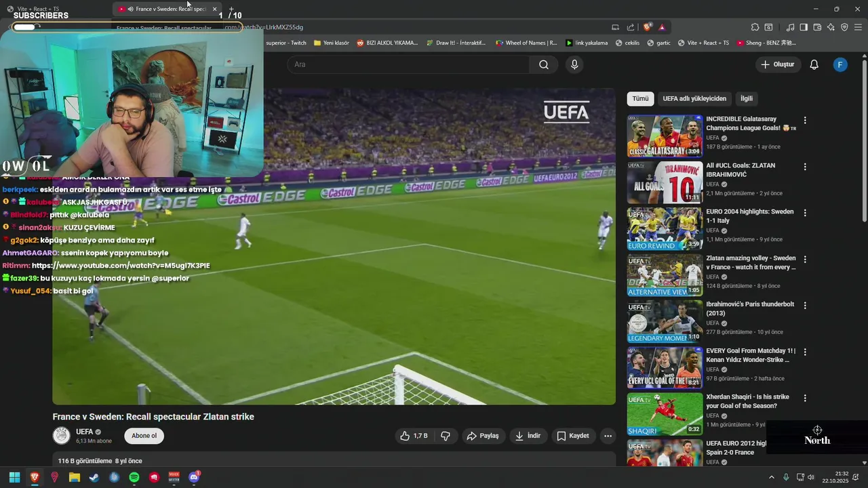Screen dimensions: 868x488
Task: Open INCREDIBLE Galatasaray goals video thumbnail
Action: click(665, 136)
